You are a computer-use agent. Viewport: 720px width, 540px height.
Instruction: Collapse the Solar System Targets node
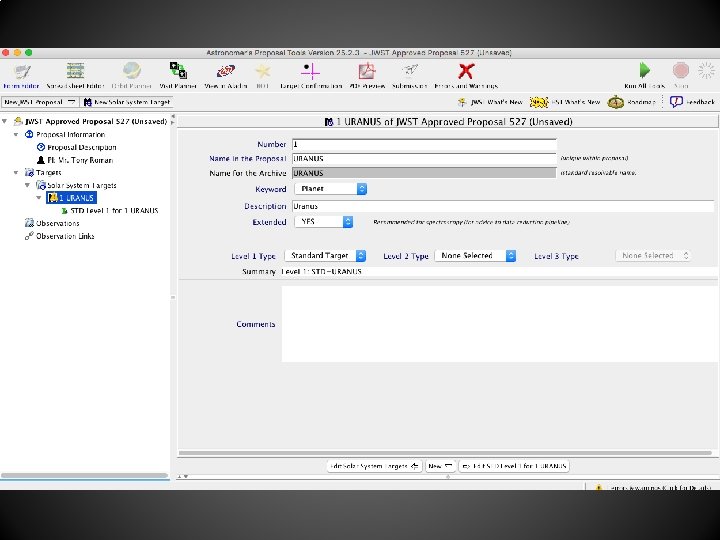(x=28, y=185)
